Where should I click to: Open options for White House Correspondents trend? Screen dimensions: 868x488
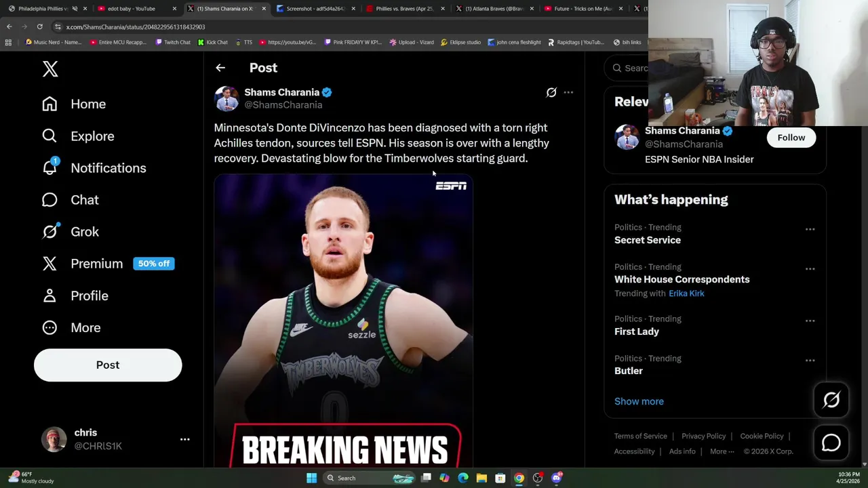(810, 269)
